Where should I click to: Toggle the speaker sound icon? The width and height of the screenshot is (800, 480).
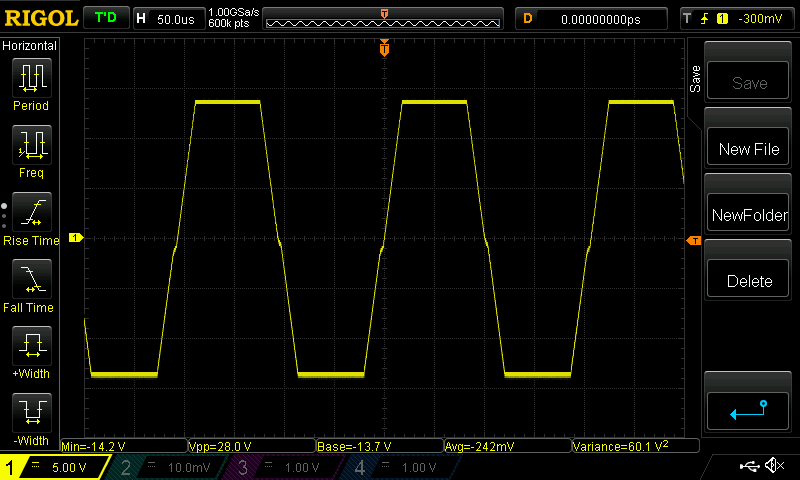(x=773, y=466)
